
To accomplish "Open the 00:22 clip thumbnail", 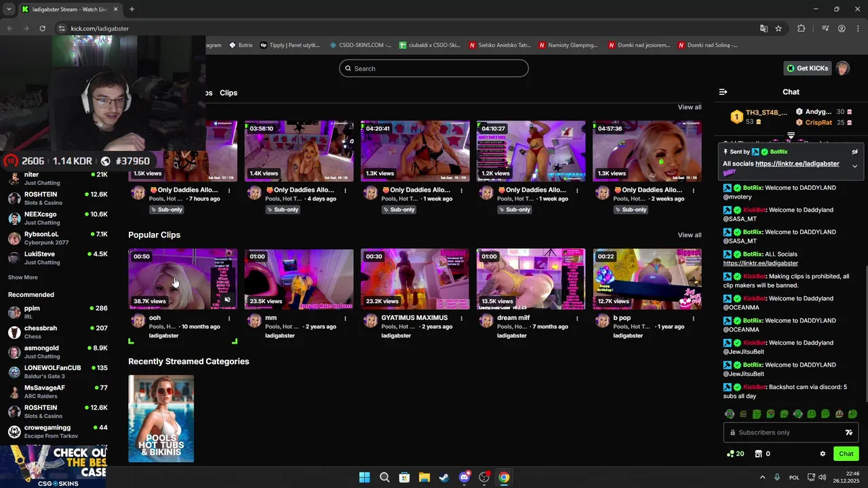I will (647, 279).
